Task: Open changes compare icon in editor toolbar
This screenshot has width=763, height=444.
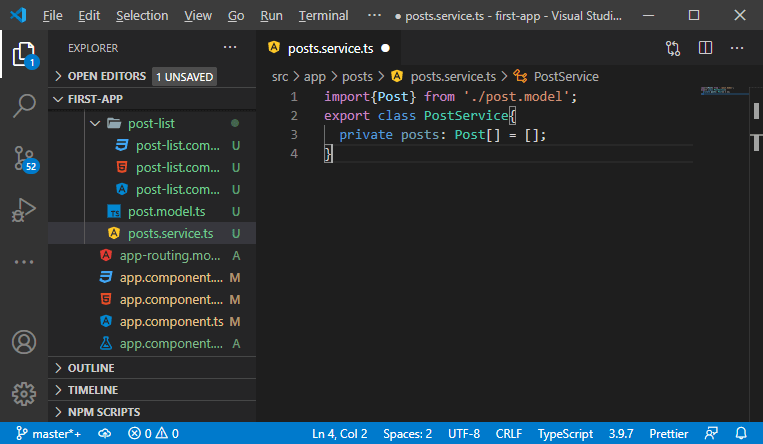Action: pos(673,48)
